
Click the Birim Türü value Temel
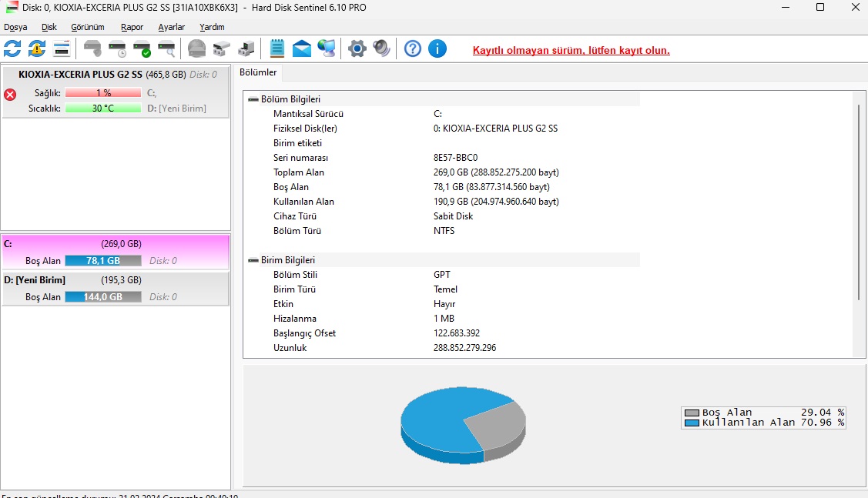[446, 289]
